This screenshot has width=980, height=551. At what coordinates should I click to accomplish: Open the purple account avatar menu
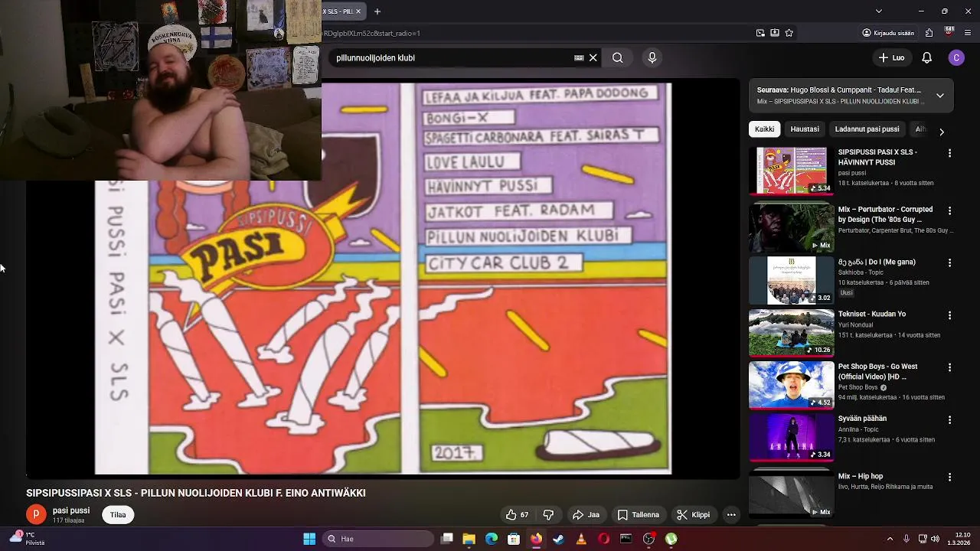(x=956, y=57)
